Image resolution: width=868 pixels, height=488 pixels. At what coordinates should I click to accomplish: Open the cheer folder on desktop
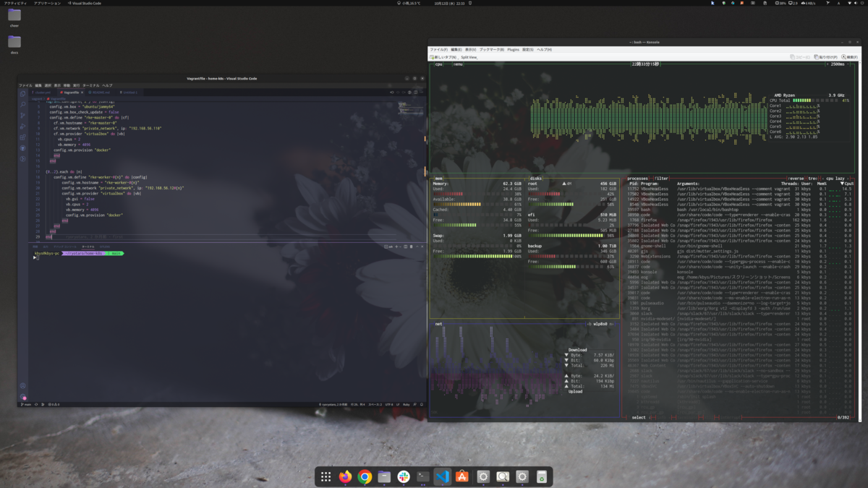[14, 17]
